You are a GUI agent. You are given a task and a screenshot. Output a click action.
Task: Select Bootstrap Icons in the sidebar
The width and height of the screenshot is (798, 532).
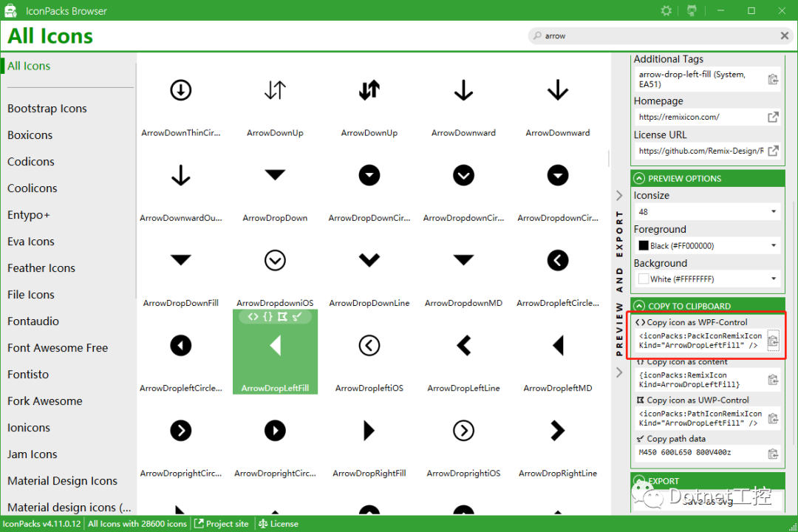point(47,108)
